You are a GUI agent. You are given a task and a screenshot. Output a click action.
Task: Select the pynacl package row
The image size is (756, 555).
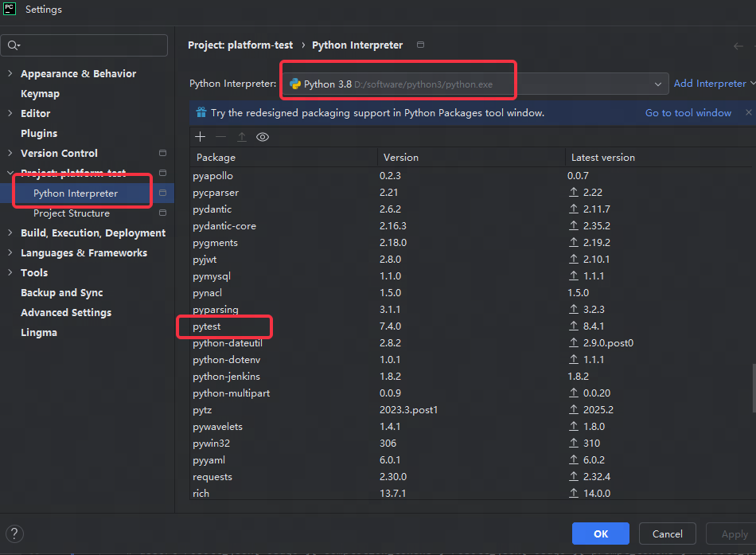[x=471, y=292]
